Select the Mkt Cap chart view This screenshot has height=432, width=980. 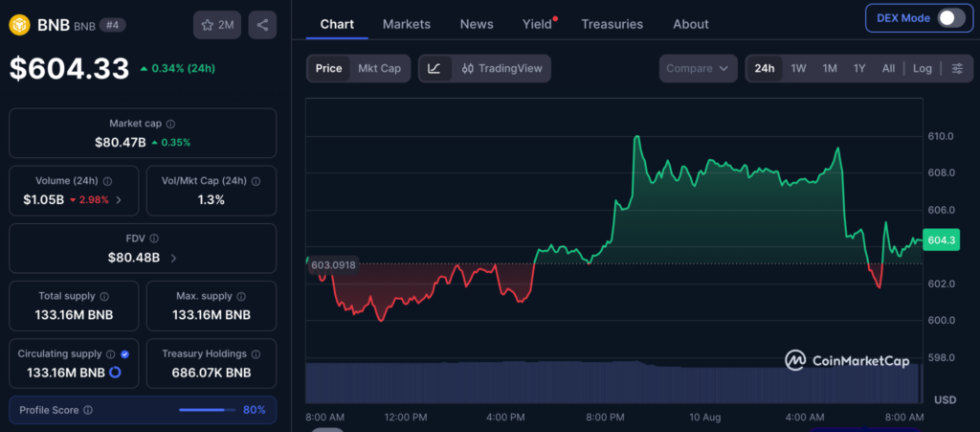click(379, 69)
